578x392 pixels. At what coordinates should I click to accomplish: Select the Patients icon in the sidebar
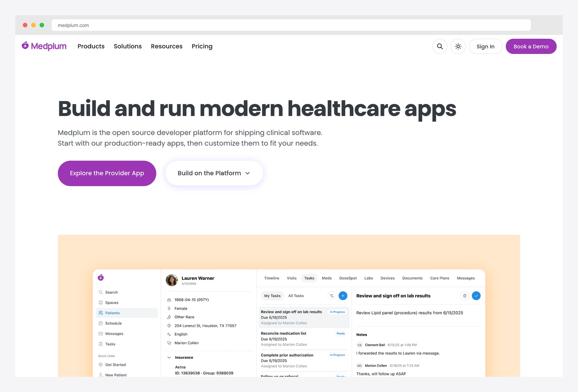point(101,313)
